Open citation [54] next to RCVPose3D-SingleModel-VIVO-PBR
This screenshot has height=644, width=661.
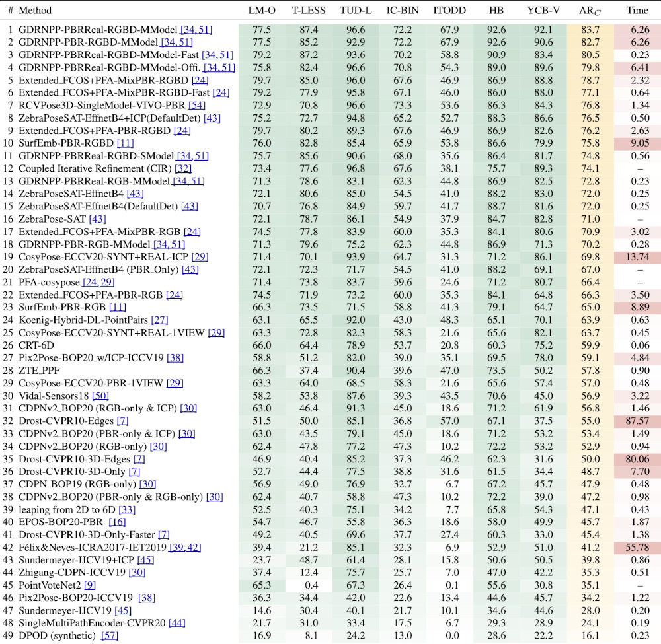tap(196, 106)
